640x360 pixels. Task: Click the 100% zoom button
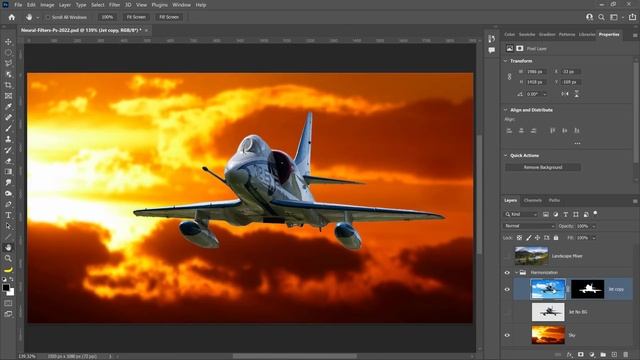point(107,17)
